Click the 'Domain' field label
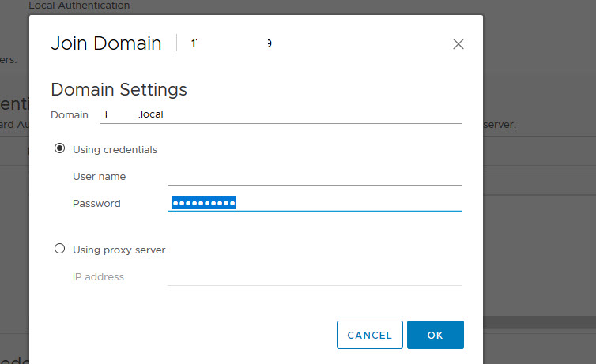The width and height of the screenshot is (596, 364). click(x=70, y=114)
